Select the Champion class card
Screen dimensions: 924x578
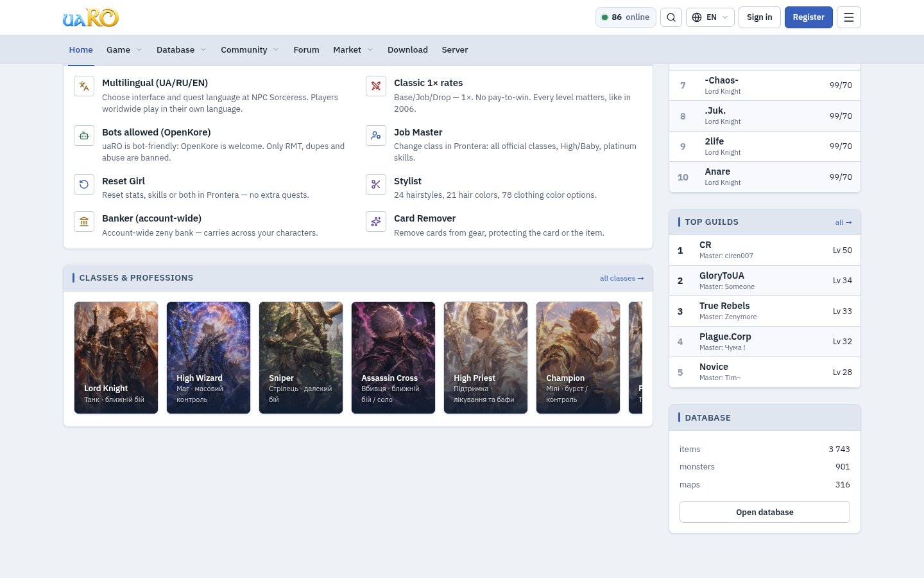point(578,358)
